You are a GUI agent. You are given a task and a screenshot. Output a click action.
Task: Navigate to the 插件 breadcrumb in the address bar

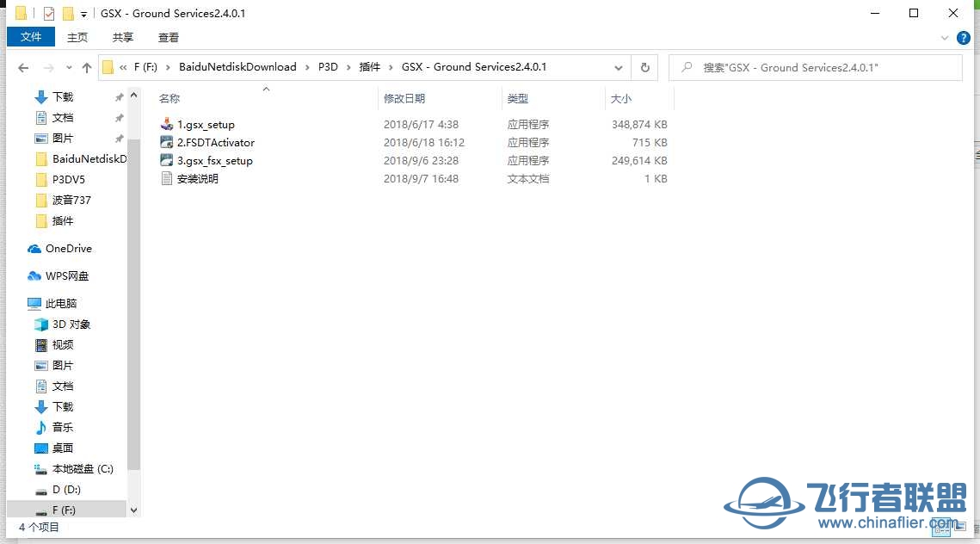[370, 67]
